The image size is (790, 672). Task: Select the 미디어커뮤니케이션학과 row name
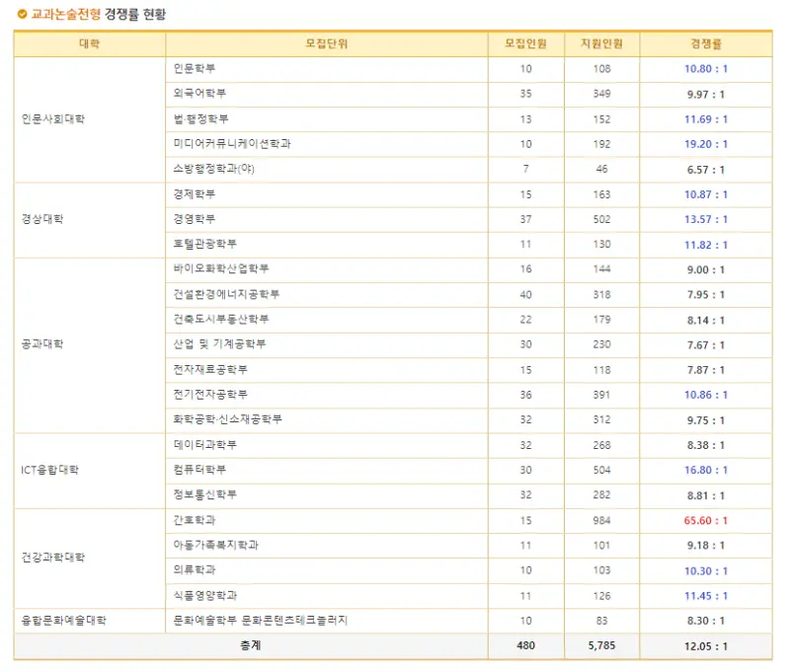pos(232,144)
